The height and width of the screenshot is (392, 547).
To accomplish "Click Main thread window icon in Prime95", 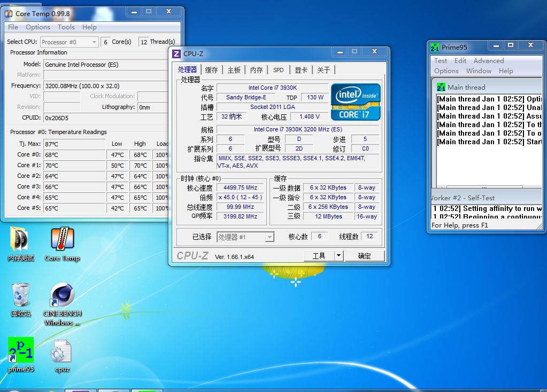I will point(441,87).
